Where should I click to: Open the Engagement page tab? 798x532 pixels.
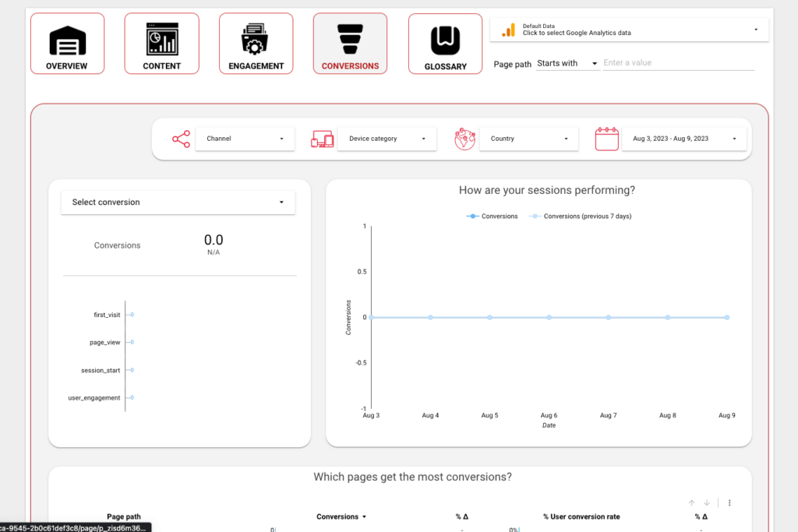[256, 44]
